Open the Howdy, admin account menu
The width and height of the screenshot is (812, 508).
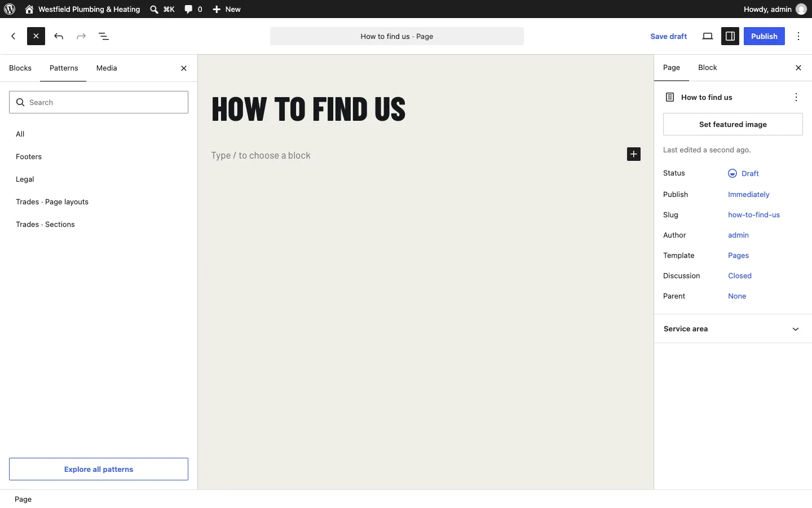pos(775,9)
